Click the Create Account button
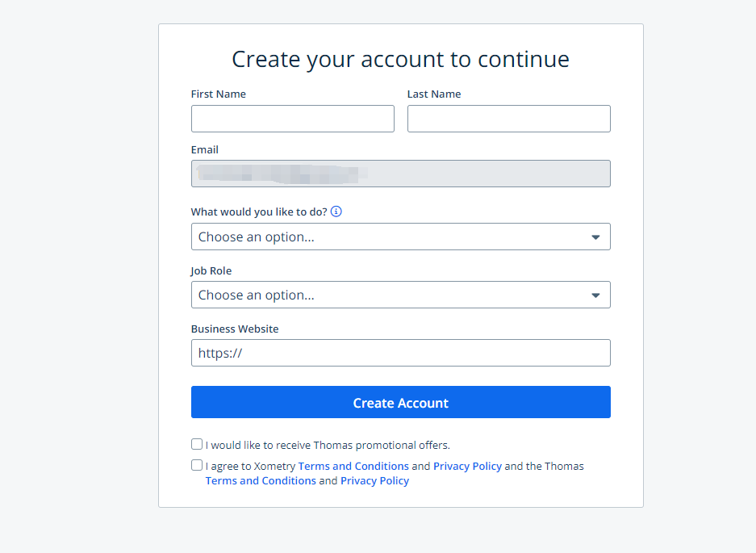756x553 pixels. 401,402
